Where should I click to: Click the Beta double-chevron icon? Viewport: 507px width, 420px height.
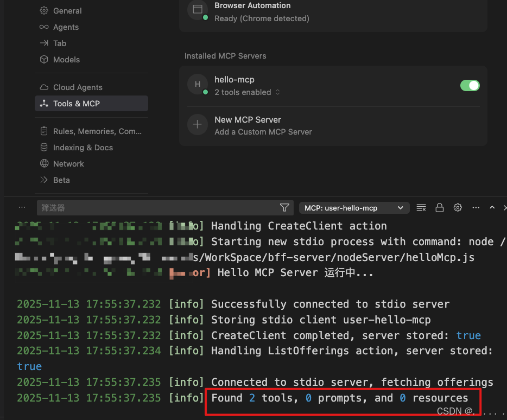point(44,180)
